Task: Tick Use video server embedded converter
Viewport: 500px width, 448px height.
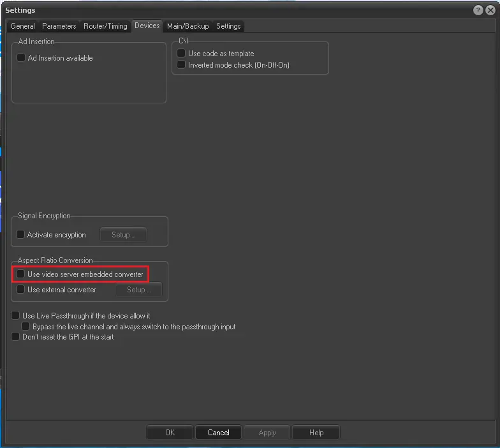Action: [x=21, y=274]
